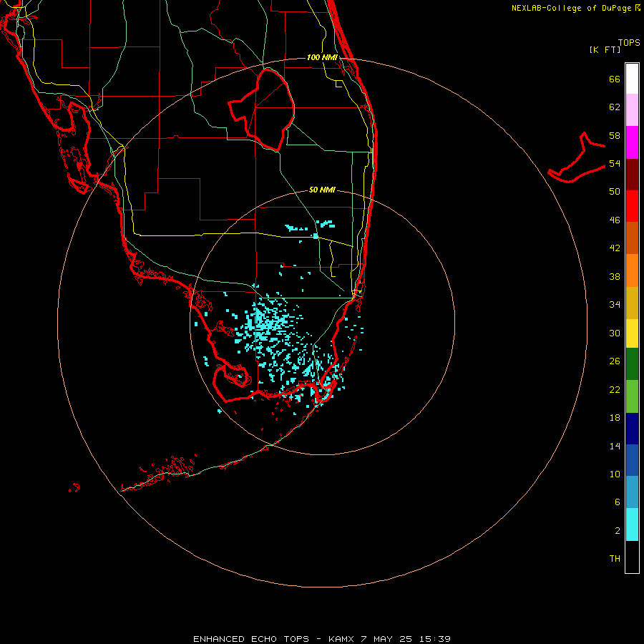Click the TH threshold label

(x=615, y=559)
